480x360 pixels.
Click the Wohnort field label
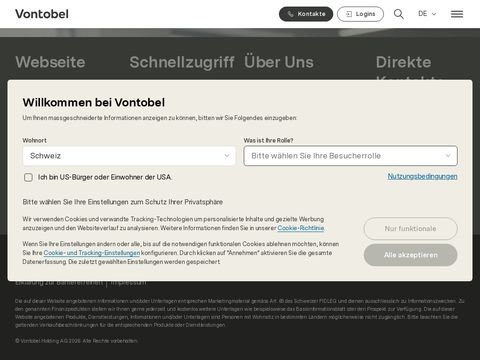35,140
